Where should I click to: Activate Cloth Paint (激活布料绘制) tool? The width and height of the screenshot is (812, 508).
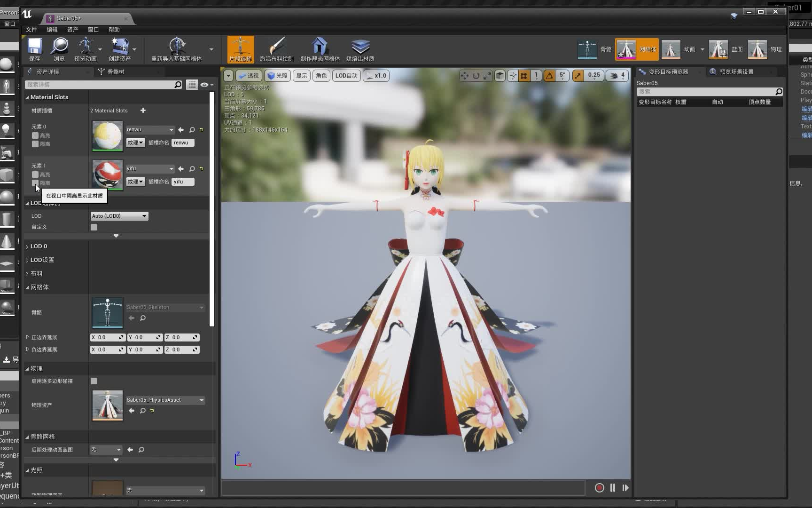click(276, 49)
